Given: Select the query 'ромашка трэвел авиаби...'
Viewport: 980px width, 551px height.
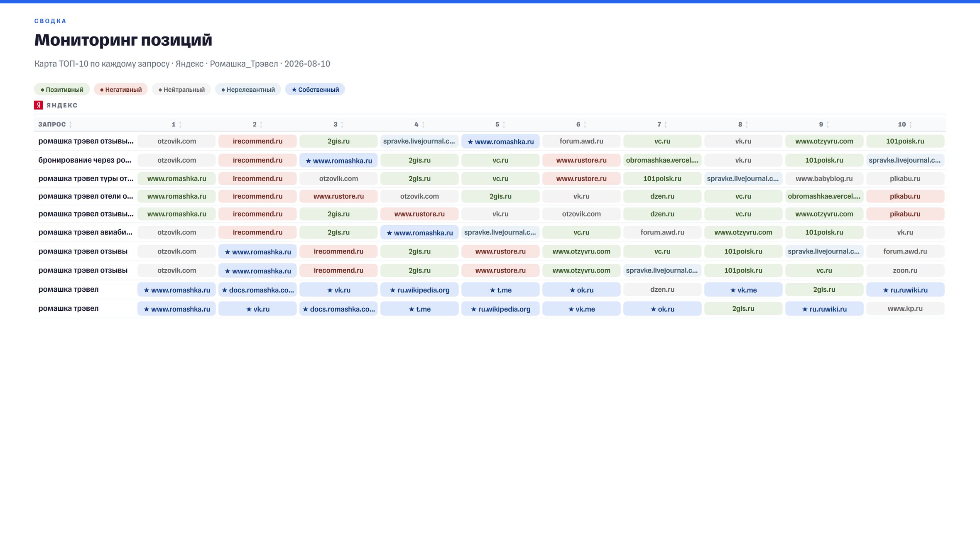Looking at the screenshot, I should (x=86, y=232).
